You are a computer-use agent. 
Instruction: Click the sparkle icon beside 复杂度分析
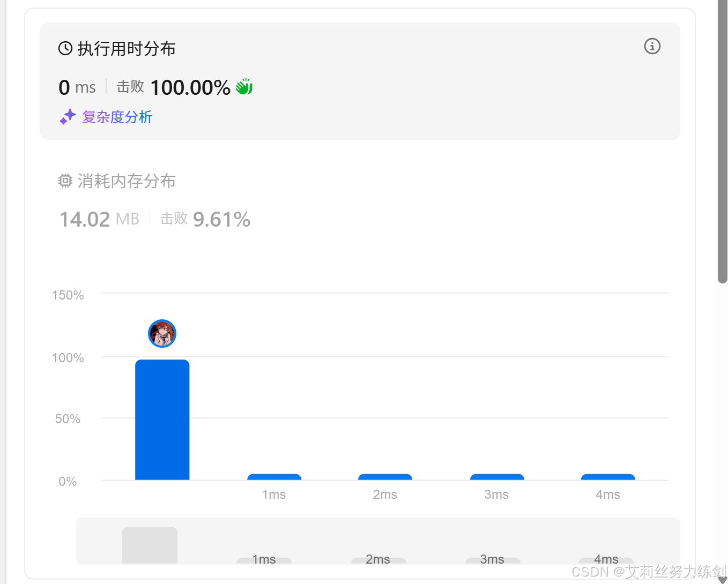pos(68,117)
